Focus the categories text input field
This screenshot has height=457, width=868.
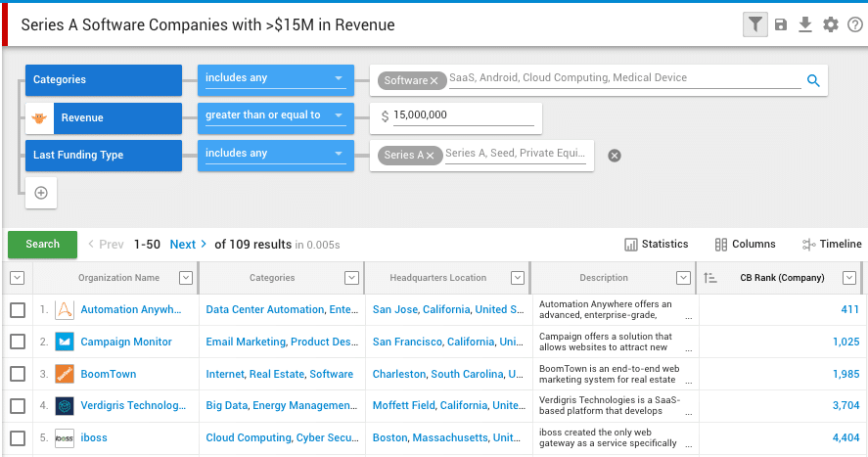[x=625, y=78]
